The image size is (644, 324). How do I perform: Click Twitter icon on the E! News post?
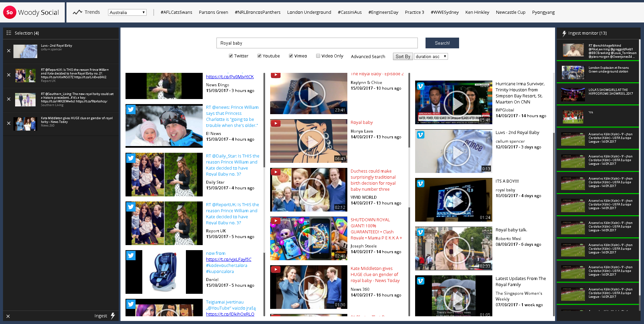coord(131,109)
